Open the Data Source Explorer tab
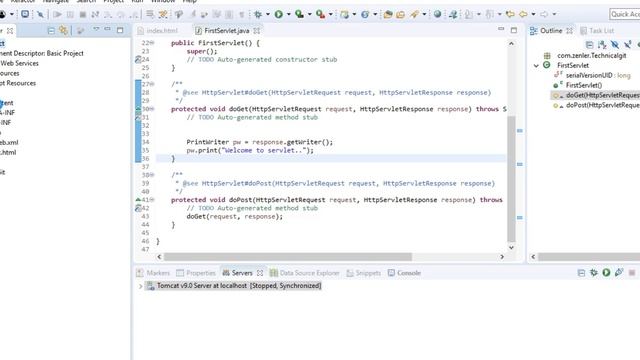The width and height of the screenshot is (640, 360). tap(304, 273)
